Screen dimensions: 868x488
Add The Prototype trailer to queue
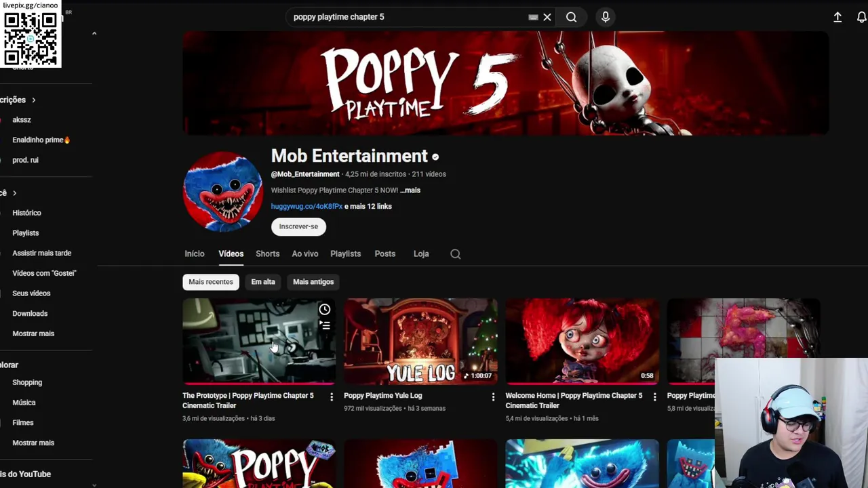pyautogui.click(x=325, y=326)
